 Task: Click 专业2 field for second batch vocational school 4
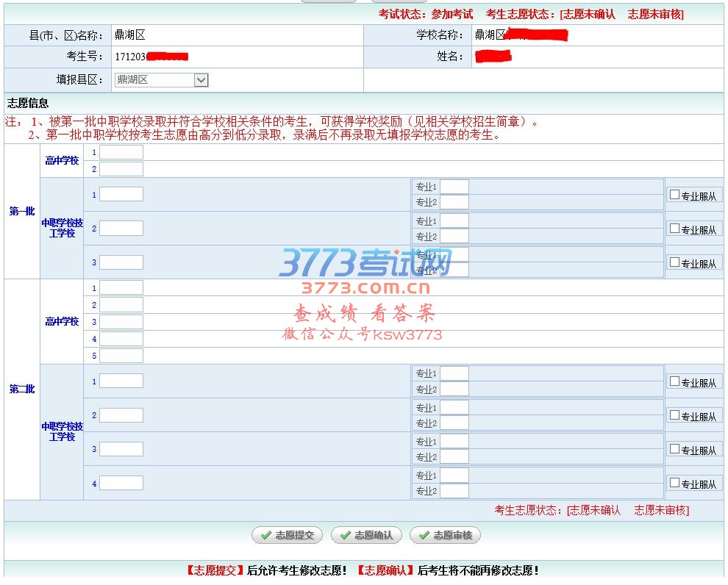point(454,491)
